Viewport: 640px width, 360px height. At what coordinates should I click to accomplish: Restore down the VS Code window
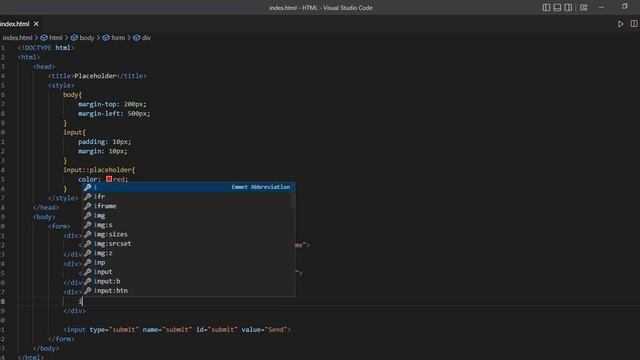pos(624,7)
